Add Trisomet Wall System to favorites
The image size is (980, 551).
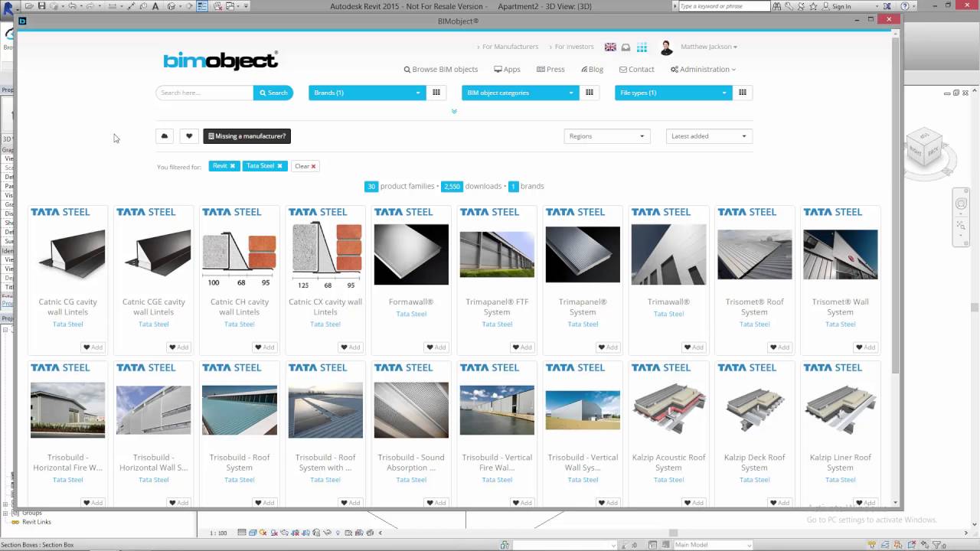[864, 347]
